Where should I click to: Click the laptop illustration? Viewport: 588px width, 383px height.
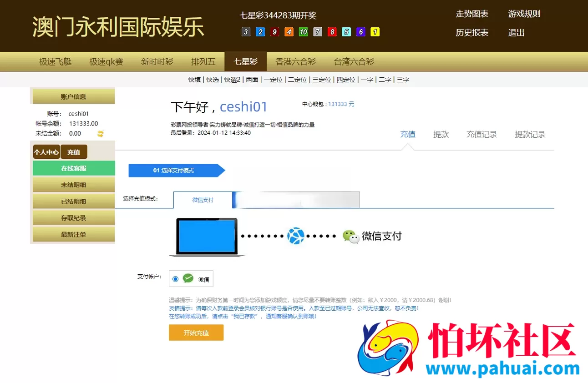pos(207,237)
